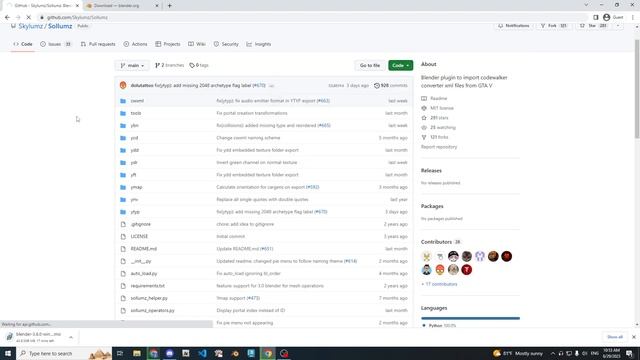Open download item options chevron
This screenshot has height=360, width=640.
71,337
